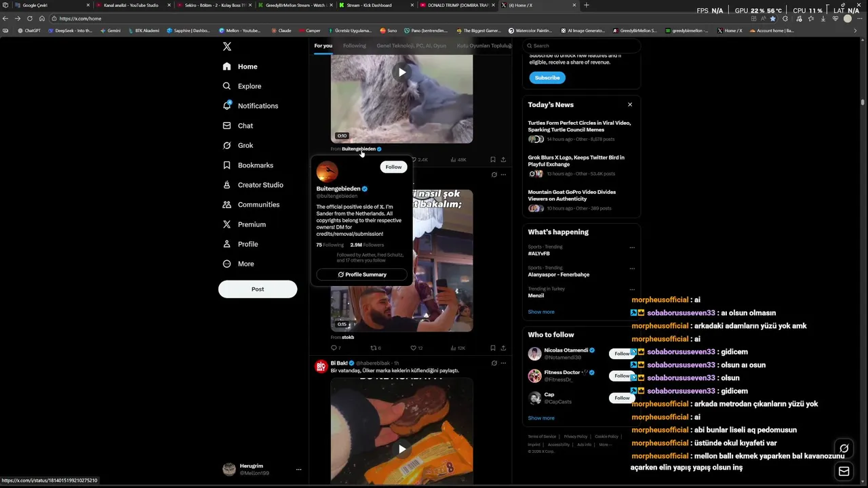Switch to Kutu Oyunları Topluluğu tab
The height and width of the screenshot is (488, 868).
(x=484, y=45)
